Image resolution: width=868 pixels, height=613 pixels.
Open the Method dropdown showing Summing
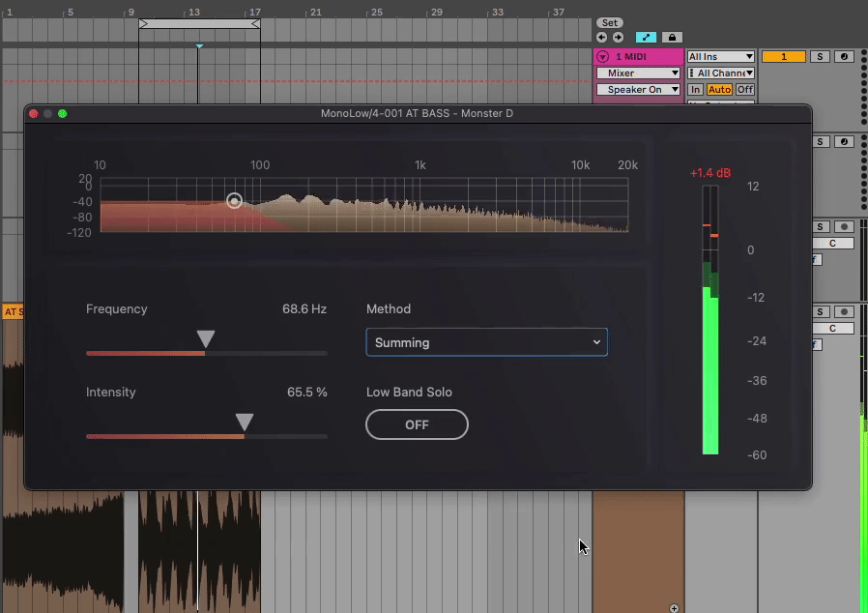486,342
